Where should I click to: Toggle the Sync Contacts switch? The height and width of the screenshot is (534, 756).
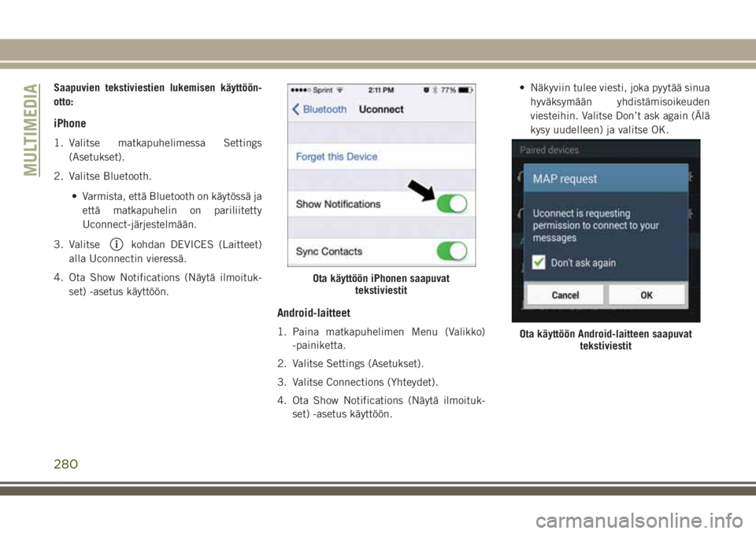click(x=452, y=251)
